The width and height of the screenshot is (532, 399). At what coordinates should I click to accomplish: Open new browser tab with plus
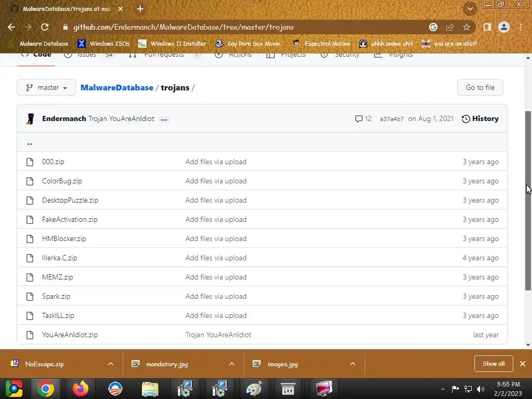[x=140, y=9]
